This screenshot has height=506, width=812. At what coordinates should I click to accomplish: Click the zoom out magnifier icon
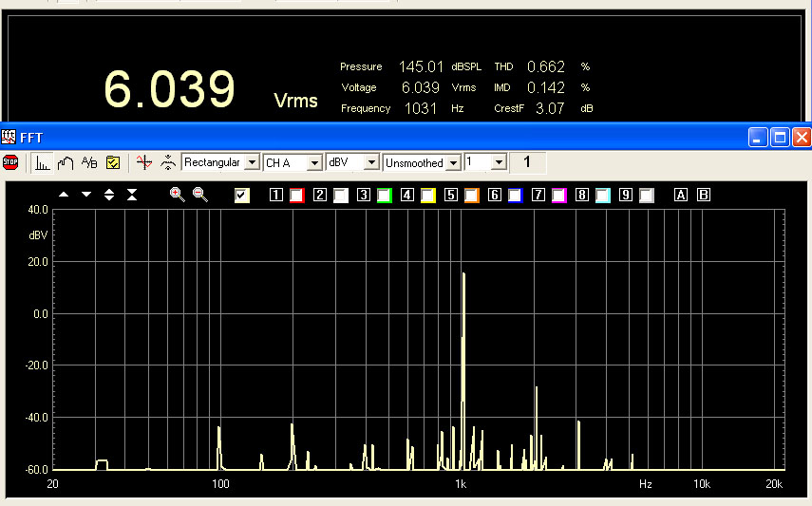199,195
